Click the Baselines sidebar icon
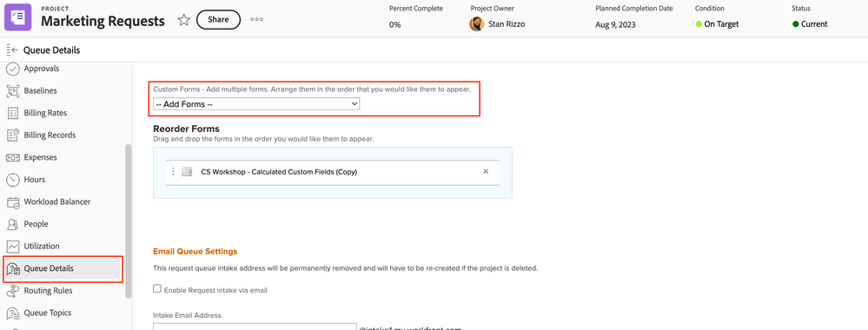The width and height of the screenshot is (868, 330). pyautogui.click(x=13, y=91)
